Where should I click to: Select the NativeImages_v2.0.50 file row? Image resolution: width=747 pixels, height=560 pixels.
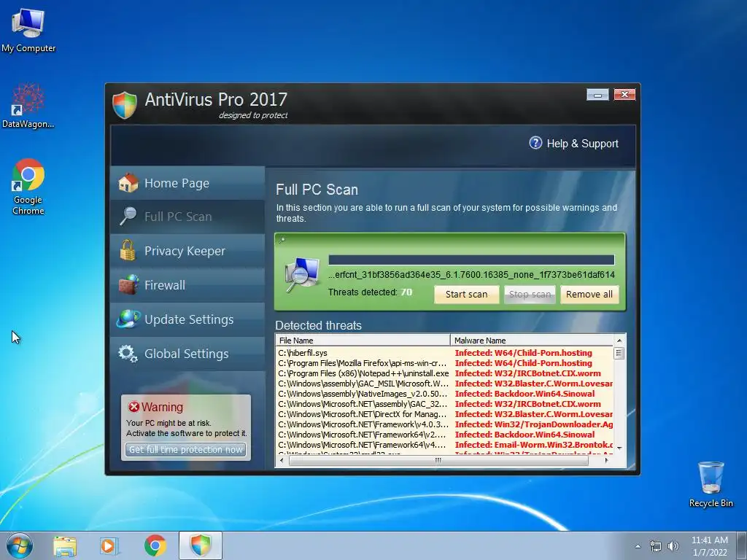point(444,394)
